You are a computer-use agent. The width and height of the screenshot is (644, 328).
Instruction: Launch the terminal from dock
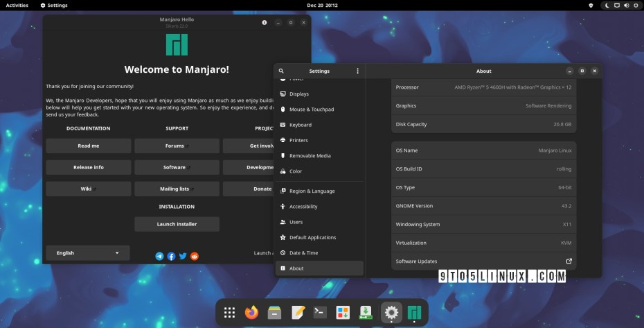[x=320, y=312]
